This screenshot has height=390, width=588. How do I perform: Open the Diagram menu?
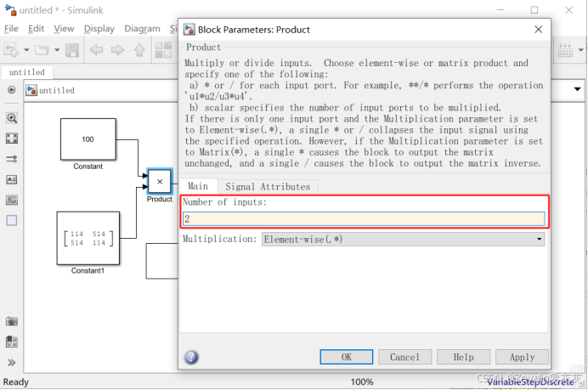[142, 28]
